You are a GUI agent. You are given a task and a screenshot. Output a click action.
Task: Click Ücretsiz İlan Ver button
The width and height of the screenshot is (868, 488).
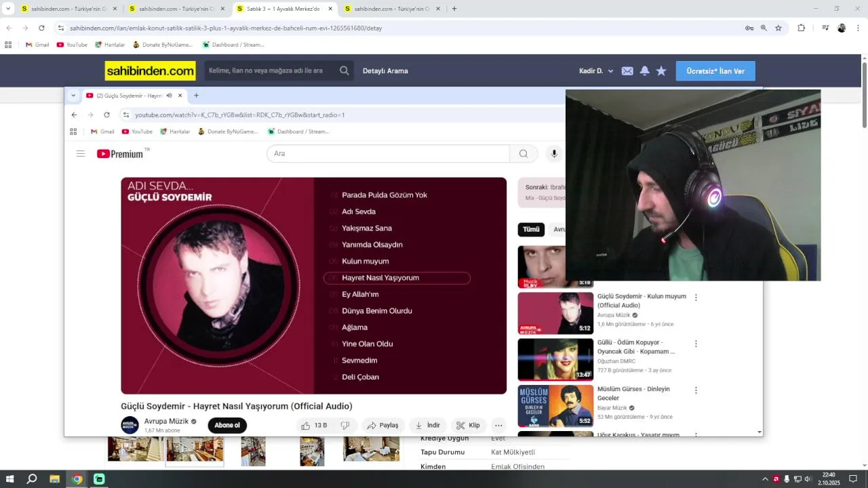click(715, 71)
